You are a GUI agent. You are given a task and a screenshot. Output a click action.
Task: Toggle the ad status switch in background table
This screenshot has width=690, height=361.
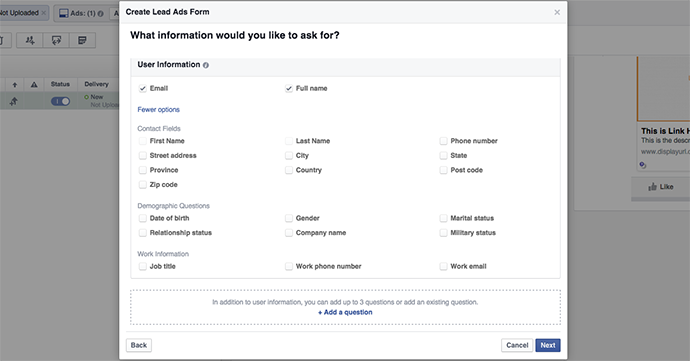click(60, 101)
